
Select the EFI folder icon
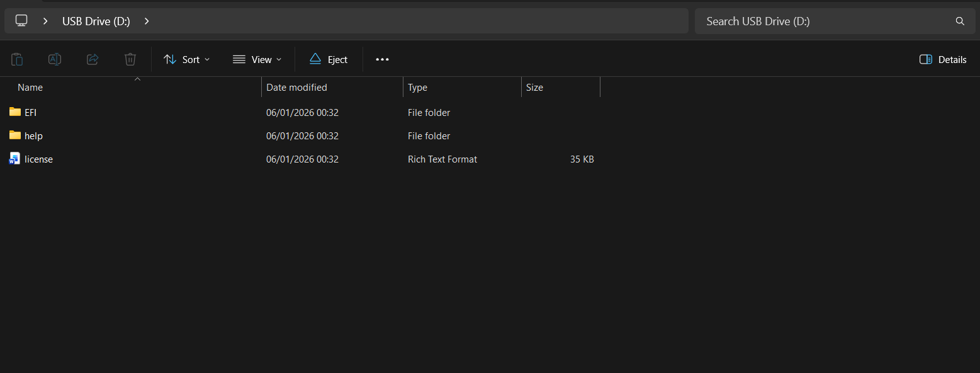tap(15, 112)
